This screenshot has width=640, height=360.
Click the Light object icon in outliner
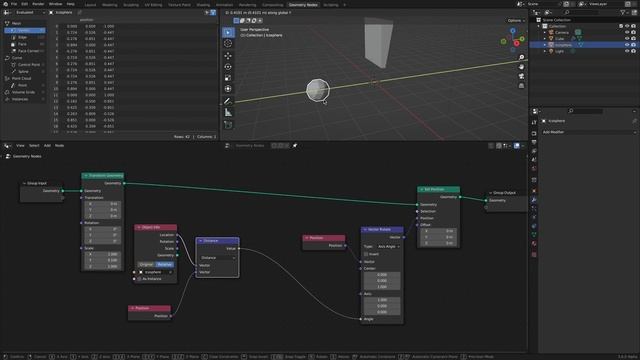point(551,51)
